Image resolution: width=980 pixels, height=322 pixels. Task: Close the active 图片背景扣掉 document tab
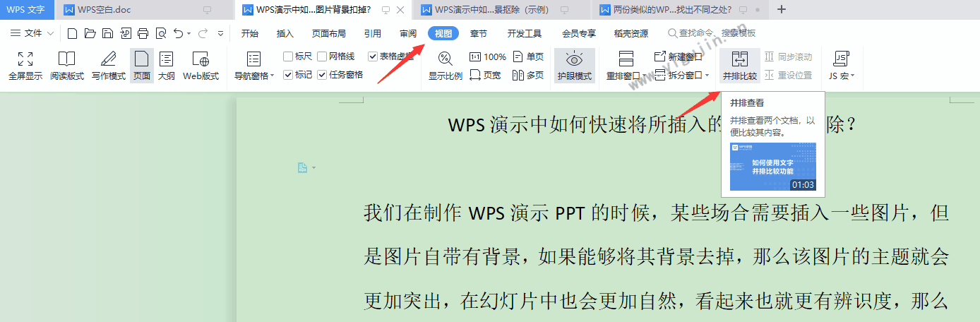tap(401, 10)
